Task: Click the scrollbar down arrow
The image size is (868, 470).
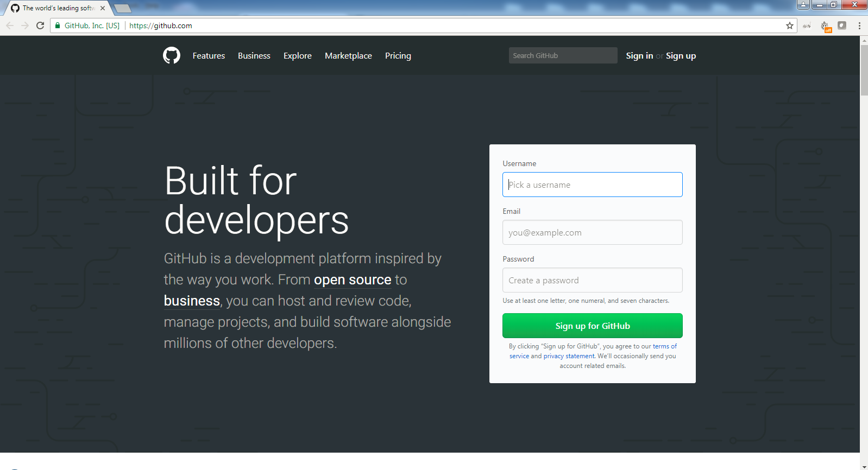Action: click(x=864, y=466)
